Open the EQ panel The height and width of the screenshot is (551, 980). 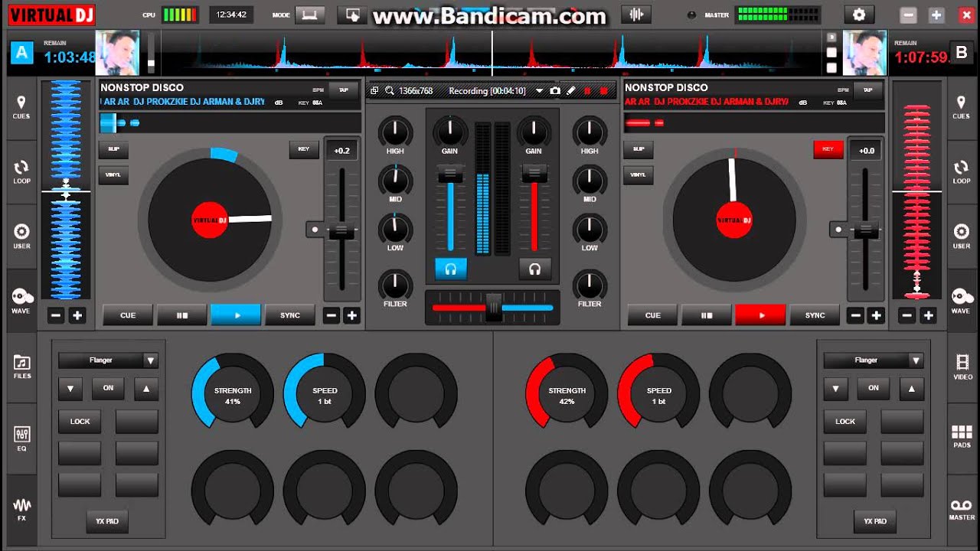[x=21, y=439]
